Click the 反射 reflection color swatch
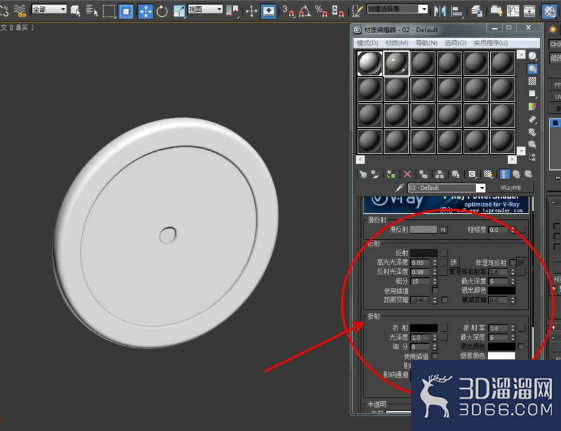 click(424, 253)
